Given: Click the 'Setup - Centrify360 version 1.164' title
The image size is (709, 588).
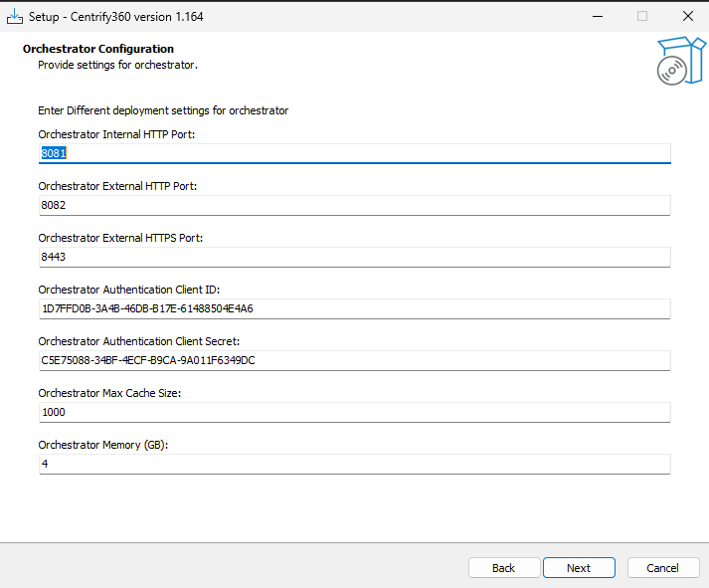Looking at the screenshot, I should click(x=116, y=17).
